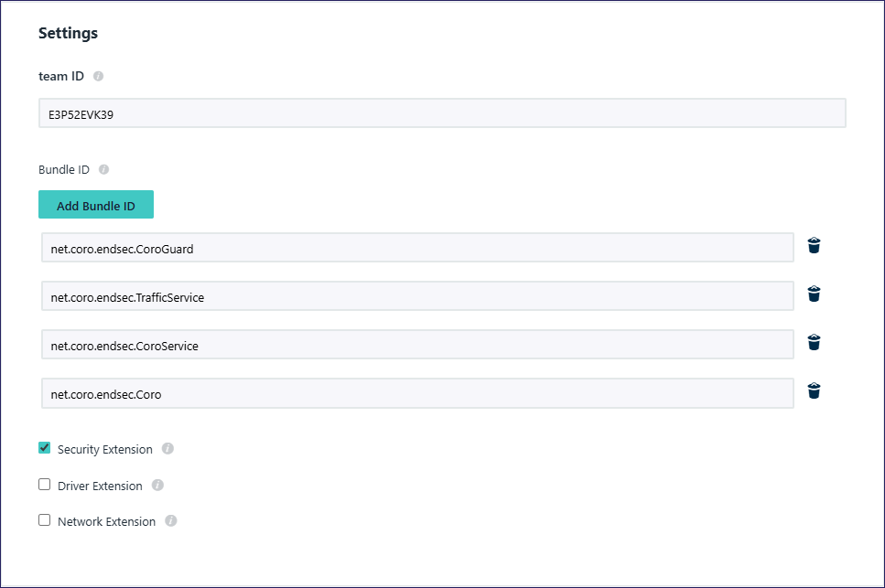Viewport: 885px width, 588px height.
Task: Show info tooltip for Bundle ID
Action: (103, 170)
